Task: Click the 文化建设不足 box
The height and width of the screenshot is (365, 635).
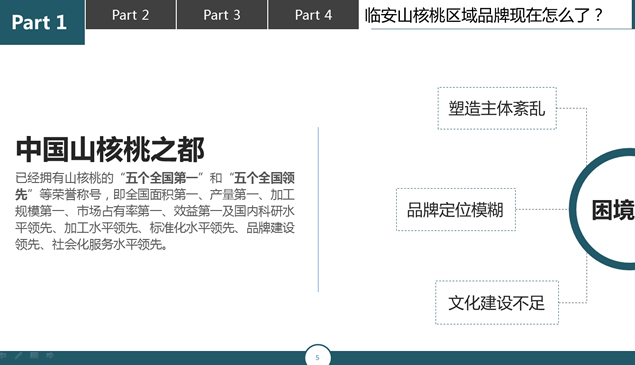Action: coord(497,303)
